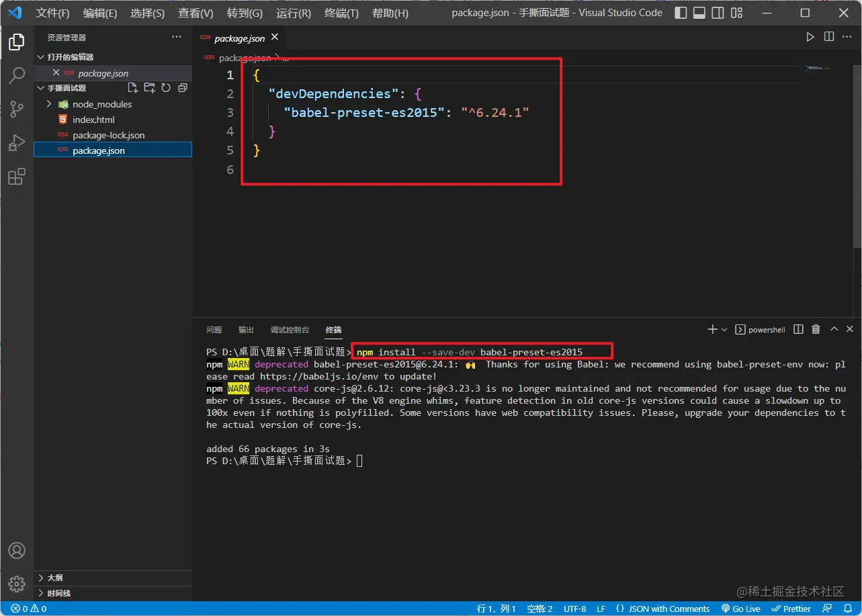
Task: Select the powershell terminal label
Action: pos(760,330)
